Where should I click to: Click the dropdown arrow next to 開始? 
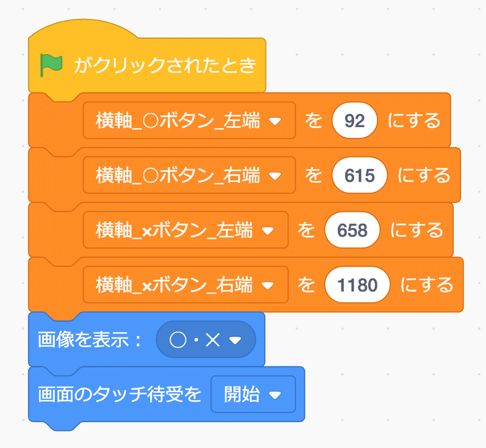pos(275,394)
